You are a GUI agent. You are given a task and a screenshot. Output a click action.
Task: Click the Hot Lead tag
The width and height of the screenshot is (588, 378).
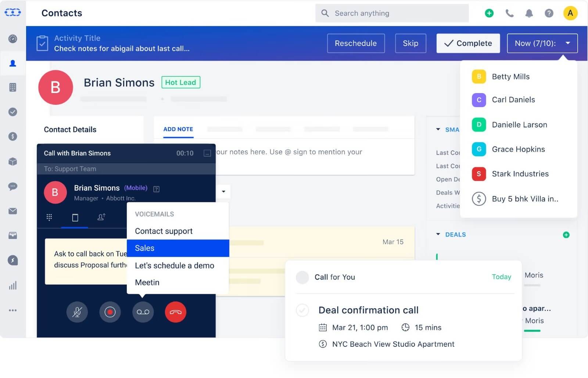tap(181, 82)
